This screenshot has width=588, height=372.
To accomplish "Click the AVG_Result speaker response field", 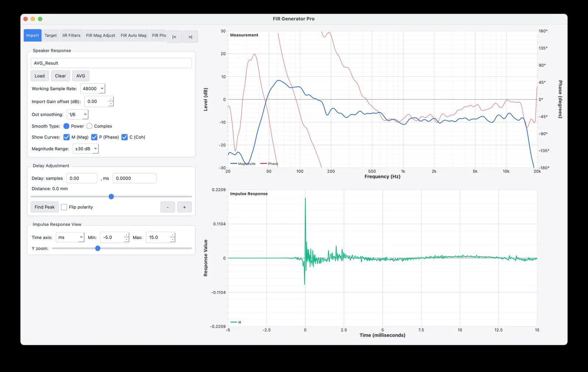I will pos(111,63).
